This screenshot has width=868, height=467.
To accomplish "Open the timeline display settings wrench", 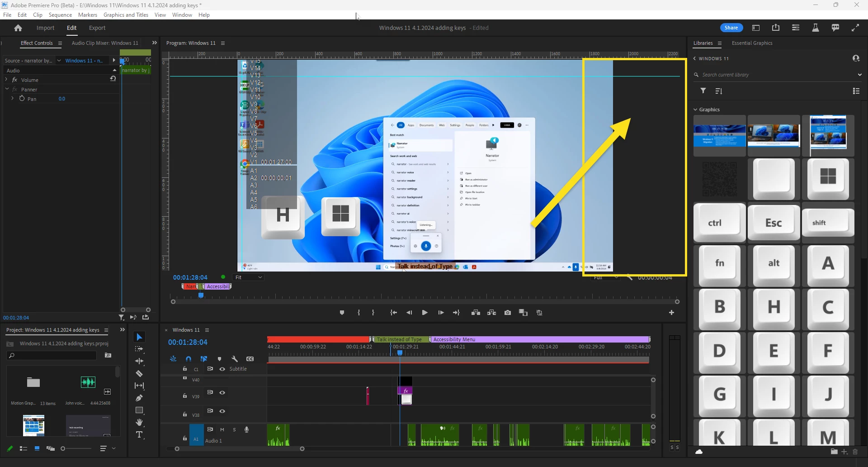I will coord(235,359).
